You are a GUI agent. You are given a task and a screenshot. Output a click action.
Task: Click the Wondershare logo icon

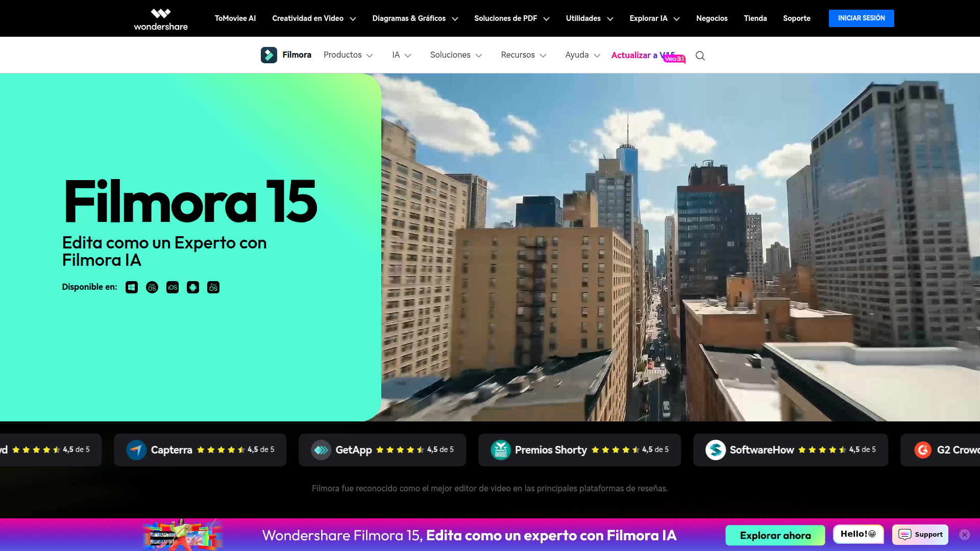tap(161, 14)
